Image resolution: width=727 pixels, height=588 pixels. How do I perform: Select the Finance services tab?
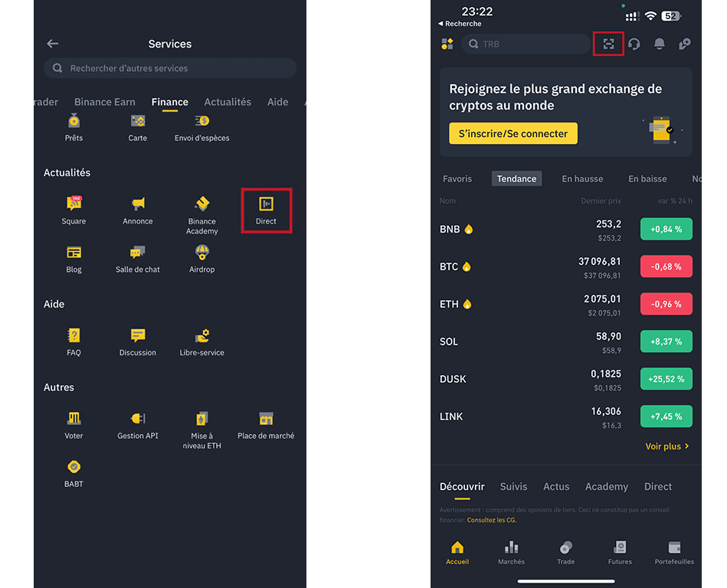click(170, 102)
